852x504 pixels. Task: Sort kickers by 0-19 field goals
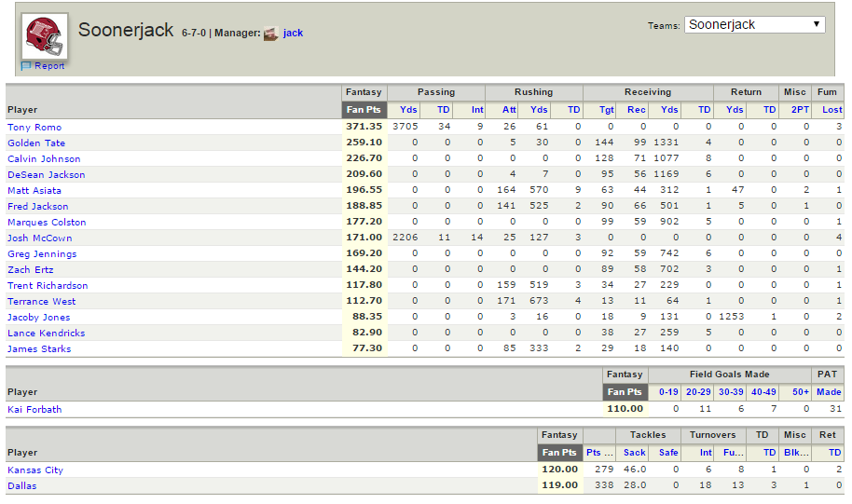[x=668, y=391]
